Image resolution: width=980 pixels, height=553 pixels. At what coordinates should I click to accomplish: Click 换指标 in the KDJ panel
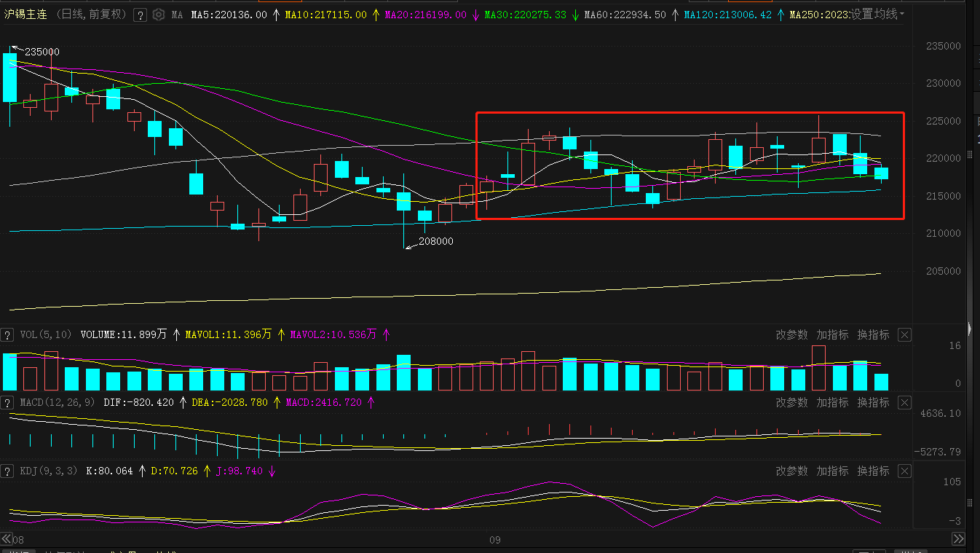coord(873,471)
